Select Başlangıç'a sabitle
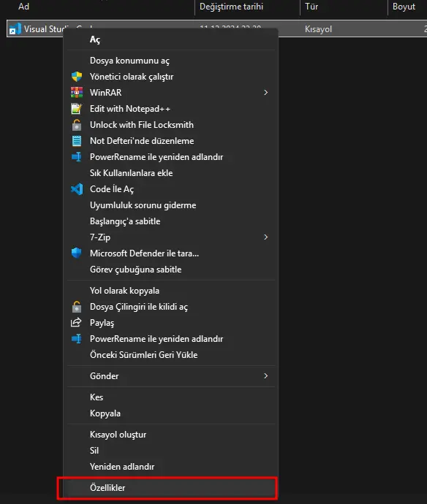The image size is (427, 504). [x=171, y=221]
